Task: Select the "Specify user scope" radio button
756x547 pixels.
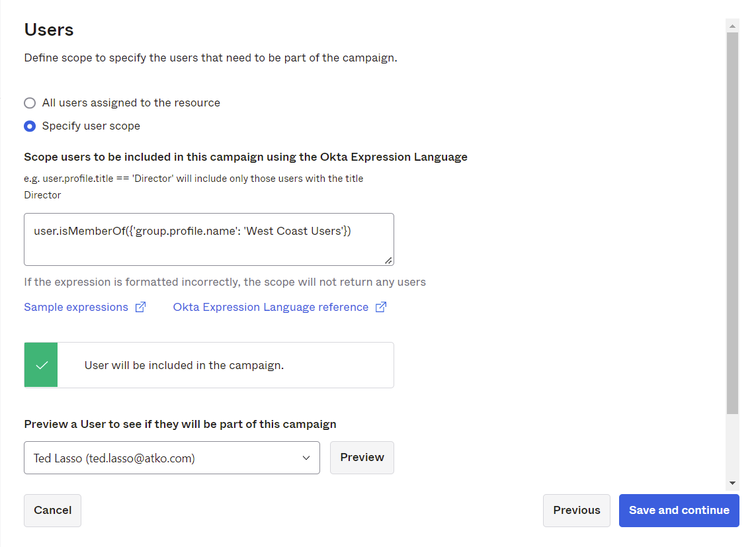Action: point(30,126)
